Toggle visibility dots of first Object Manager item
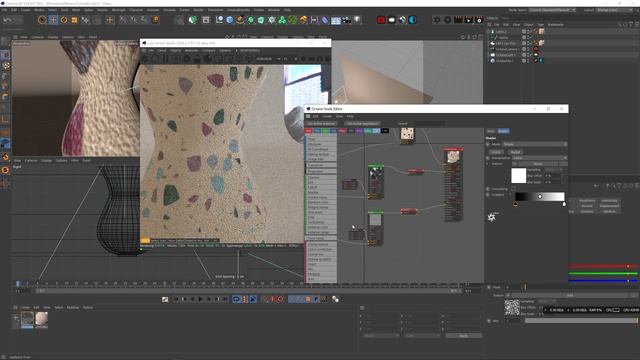The width and height of the screenshot is (640, 360). click(529, 31)
